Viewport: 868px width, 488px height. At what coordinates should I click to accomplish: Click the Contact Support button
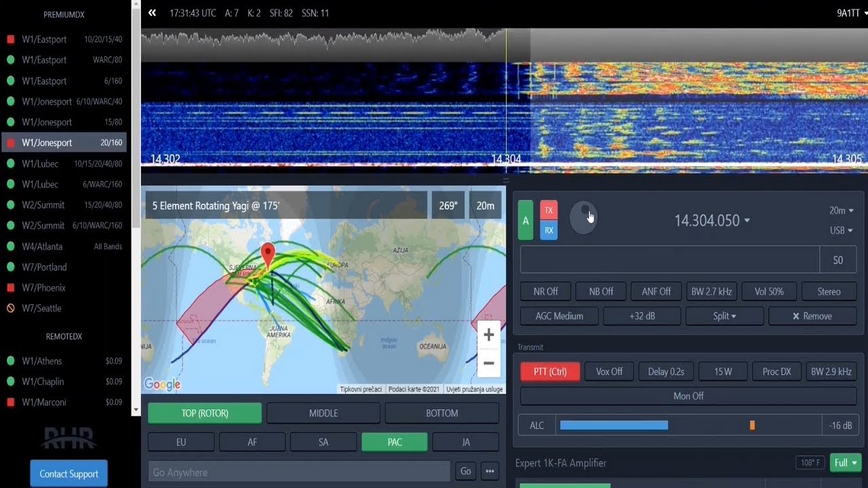(69, 474)
